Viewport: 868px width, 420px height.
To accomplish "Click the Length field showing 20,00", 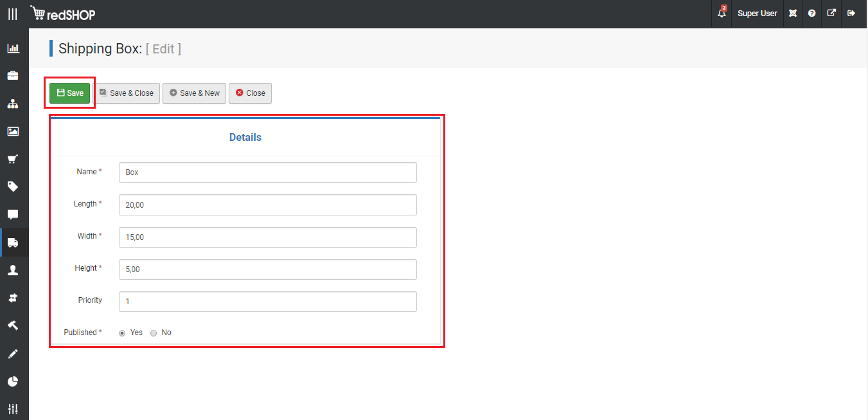I will click(268, 205).
